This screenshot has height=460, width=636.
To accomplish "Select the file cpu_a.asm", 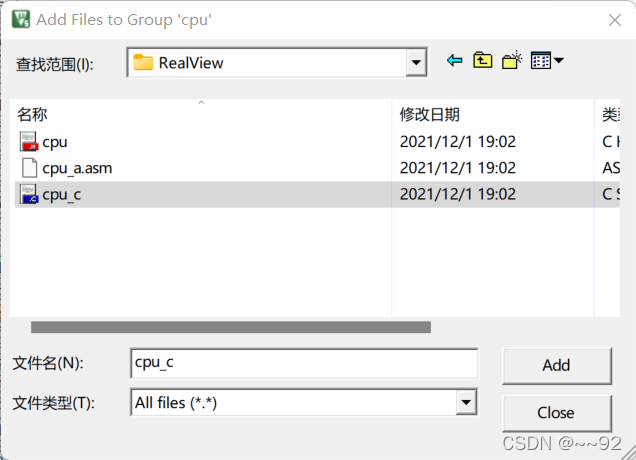I will pyautogui.click(x=77, y=168).
